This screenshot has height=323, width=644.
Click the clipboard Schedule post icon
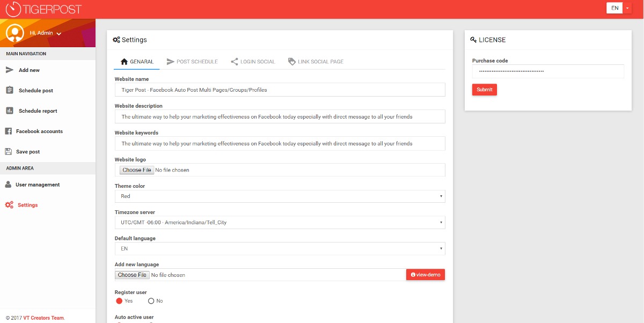[x=9, y=91]
